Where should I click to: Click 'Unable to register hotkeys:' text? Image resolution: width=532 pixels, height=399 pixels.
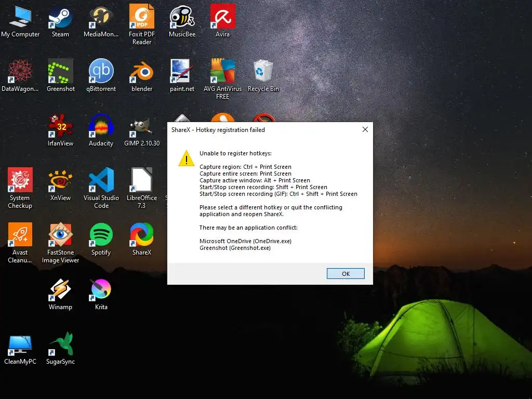(235, 153)
